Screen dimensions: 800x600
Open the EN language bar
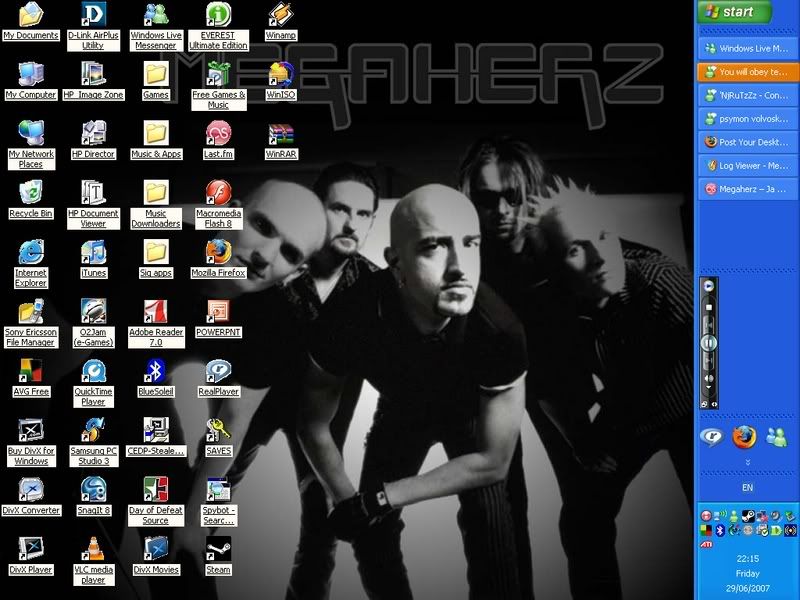[747, 488]
